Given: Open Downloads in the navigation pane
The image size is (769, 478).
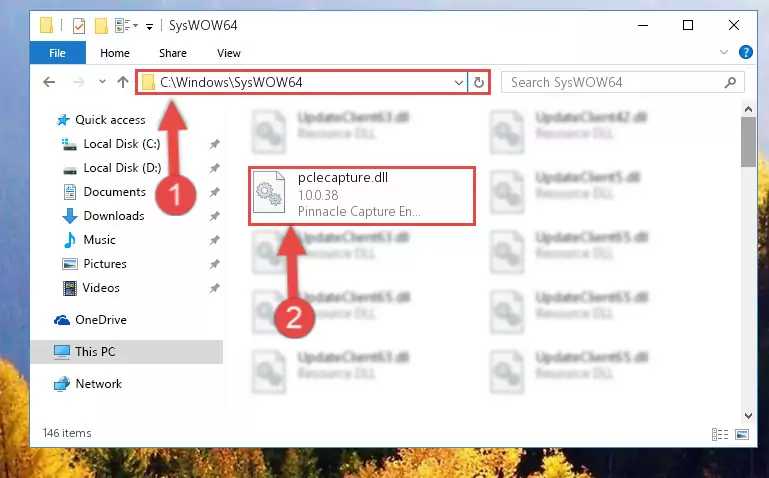Looking at the screenshot, I should (114, 216).
